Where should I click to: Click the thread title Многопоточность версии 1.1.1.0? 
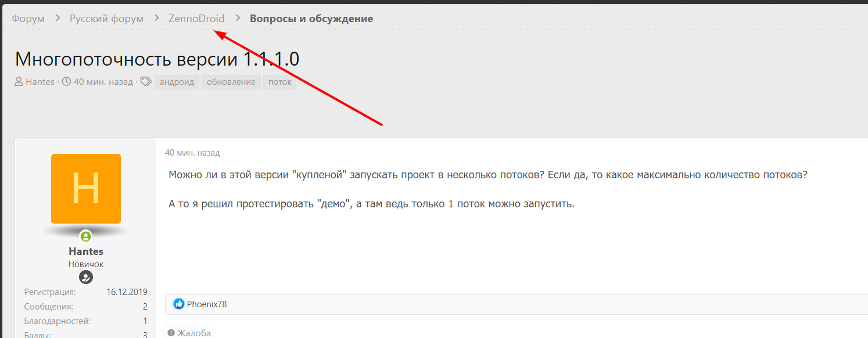point(157,59)
